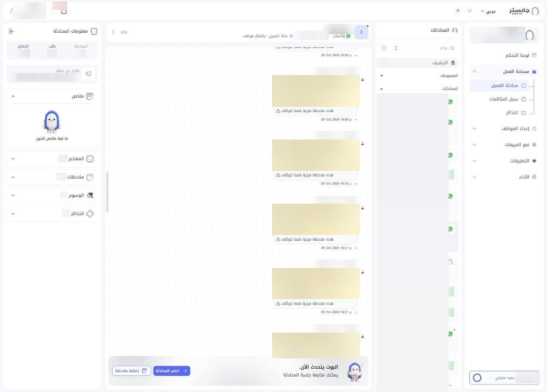This screenshot has height=392, width=547.
Task: Collapse conversation info panel with arrow icon
Action: tap(12, 31)
